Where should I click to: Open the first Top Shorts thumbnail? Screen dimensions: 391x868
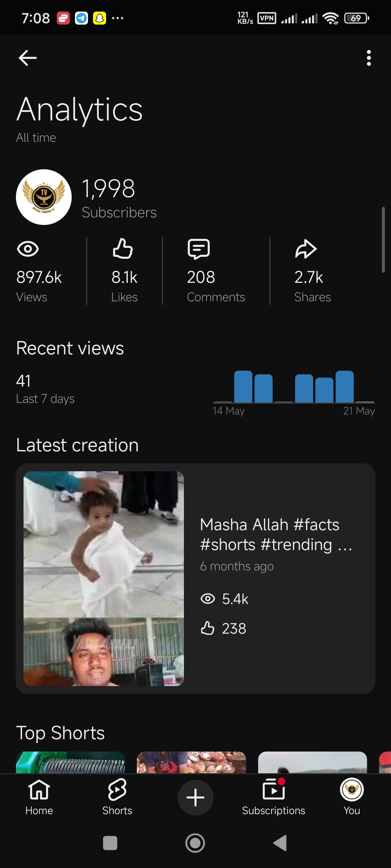point(71,762)
